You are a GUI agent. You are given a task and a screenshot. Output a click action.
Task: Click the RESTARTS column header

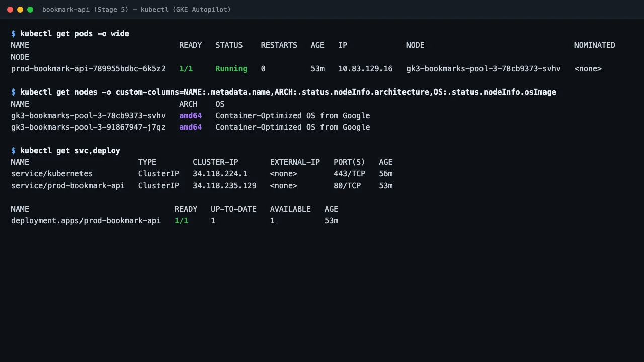pos(279,45)
